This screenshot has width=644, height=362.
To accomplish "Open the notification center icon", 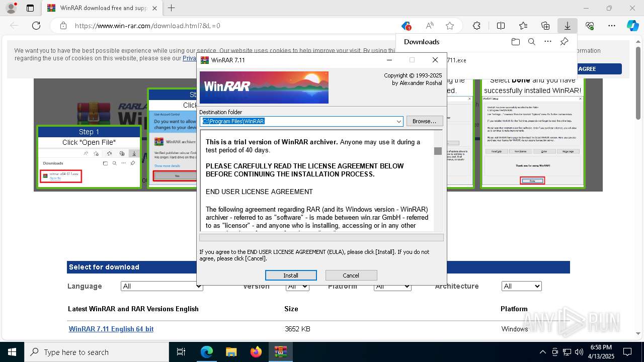I will pyautogui.click(x=627, y=352).
